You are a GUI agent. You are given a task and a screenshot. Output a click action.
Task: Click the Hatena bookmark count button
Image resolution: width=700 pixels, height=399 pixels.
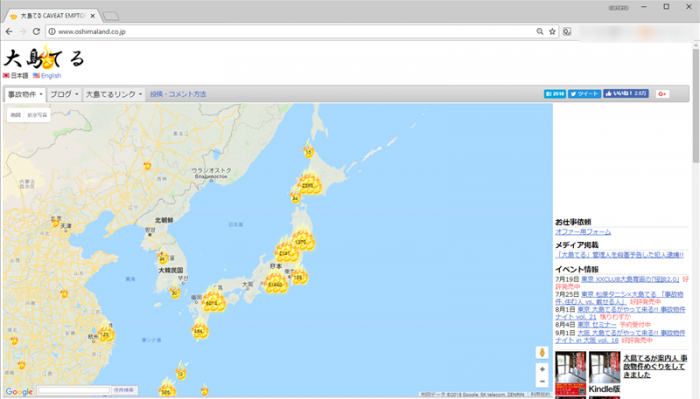coord(555,94)
